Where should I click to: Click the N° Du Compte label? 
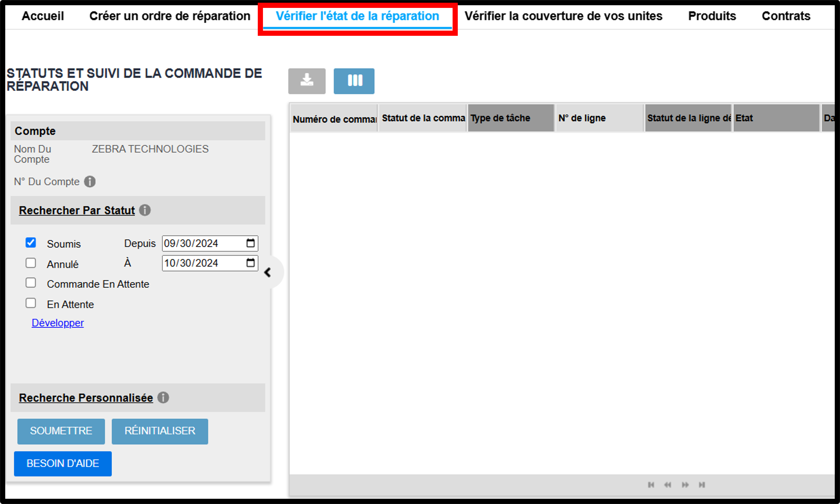pos(46,182)
